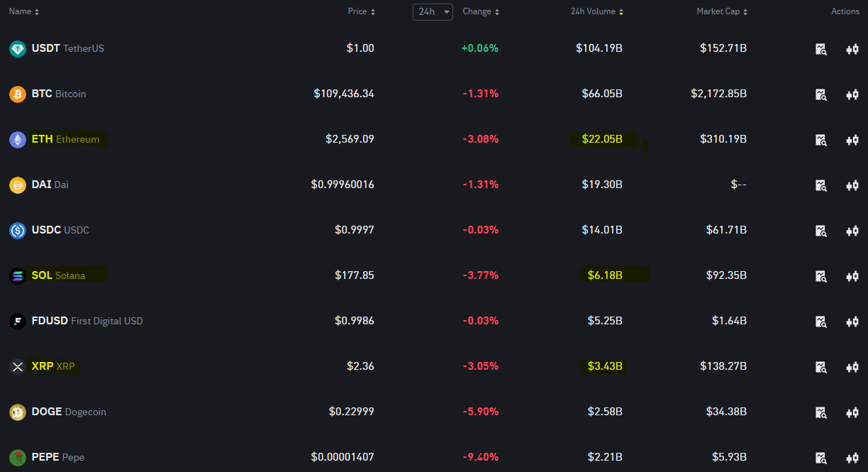Open the detail icon in the DAI row
Image resolution: width=868 pixels, height=472 pixels.
(821, 185)
